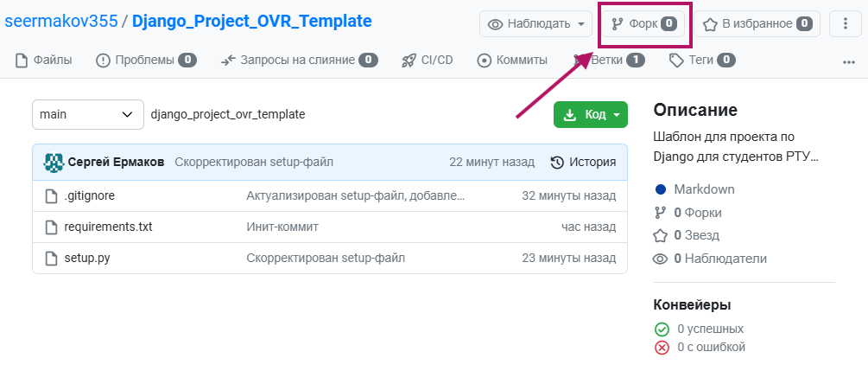This screenshot has height=371, width=868.
Task: Click the Сергей Ермаков avatar
Action: pyautogui.click(x=54, y=162)
